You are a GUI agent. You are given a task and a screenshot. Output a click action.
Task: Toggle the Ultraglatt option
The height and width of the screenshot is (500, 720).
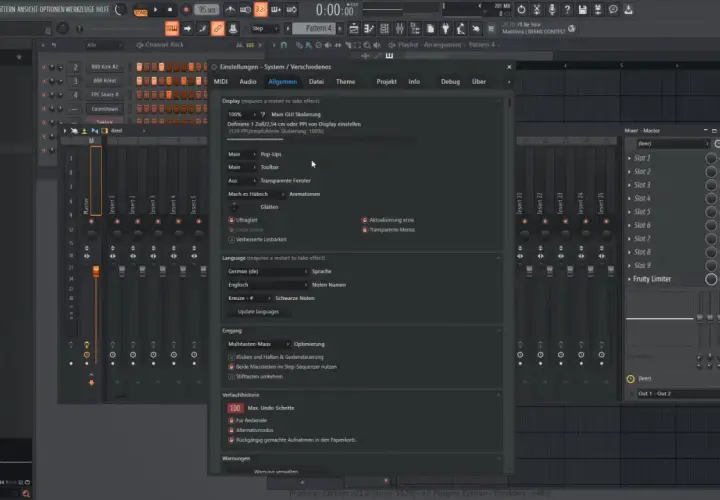click(243, 220)
